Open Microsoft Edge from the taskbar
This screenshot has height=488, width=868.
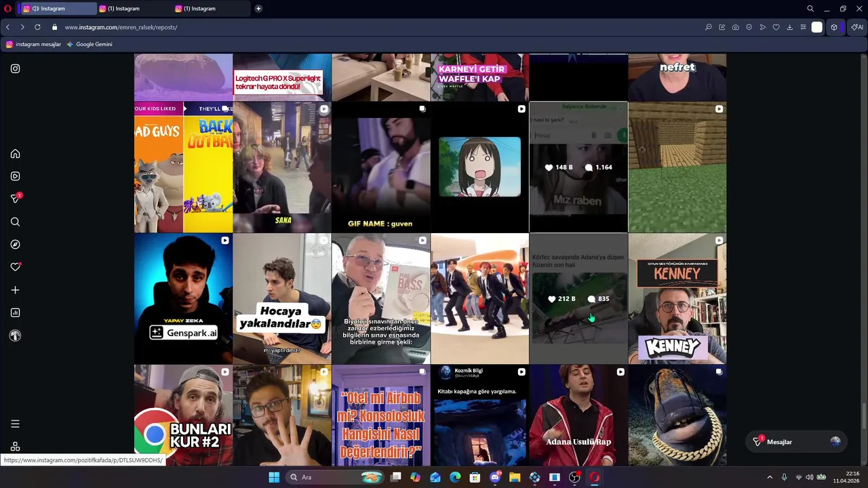click(455, 477)
